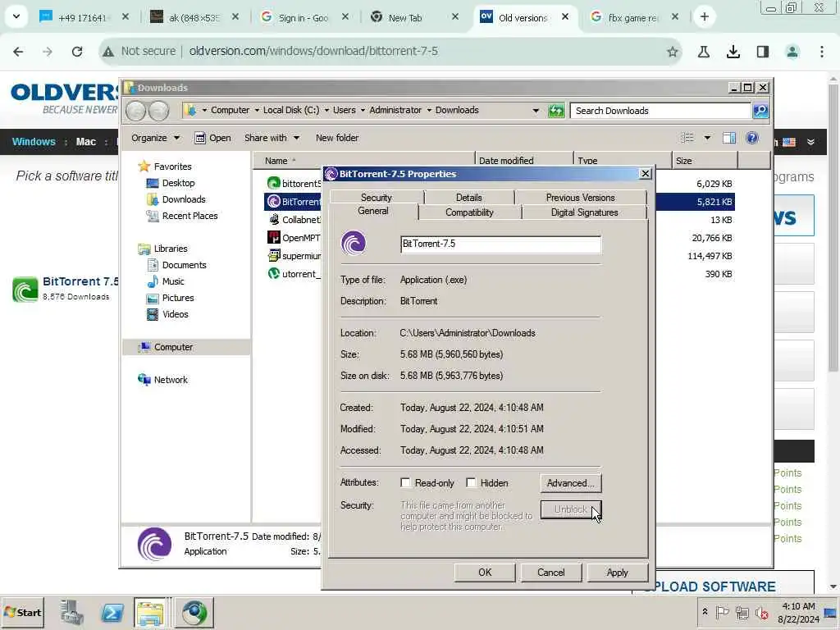This screenshot has width=840, height=630.
Task: Confirm Properties dialog with OK
Action: coord(485,572)
